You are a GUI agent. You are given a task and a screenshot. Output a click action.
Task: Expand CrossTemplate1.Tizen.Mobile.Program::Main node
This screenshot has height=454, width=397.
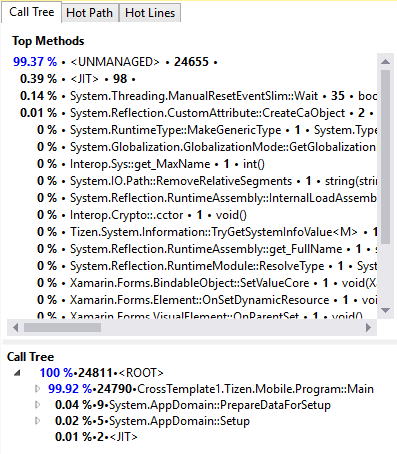37,389
